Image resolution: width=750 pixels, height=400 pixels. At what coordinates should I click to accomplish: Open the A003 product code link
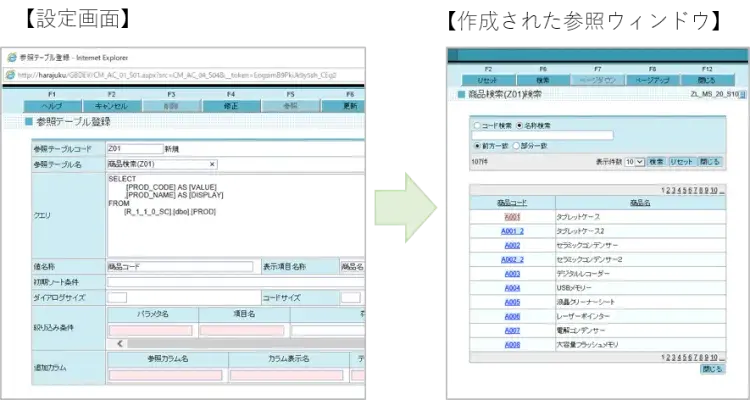coord(512,274)
